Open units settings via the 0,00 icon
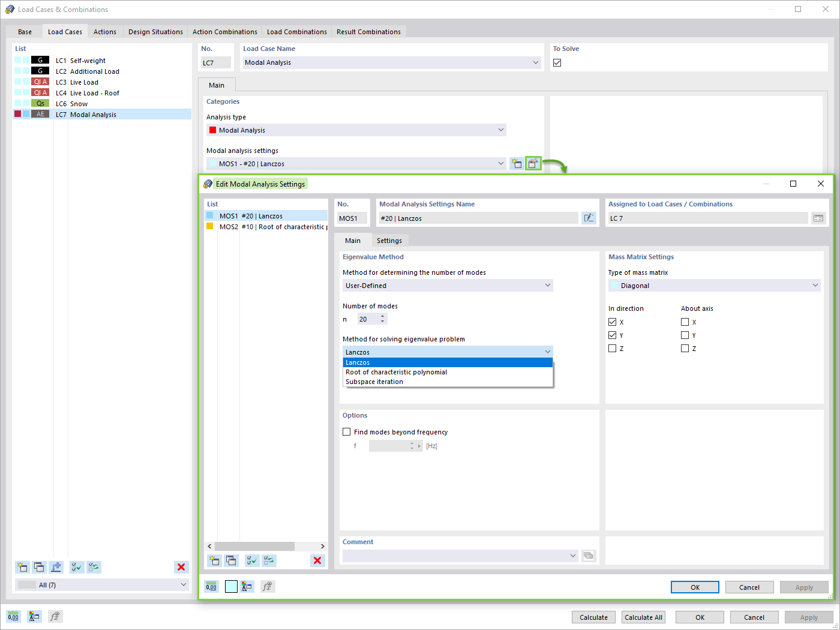Screen dimensions: 840x630 tap(211, 586)
